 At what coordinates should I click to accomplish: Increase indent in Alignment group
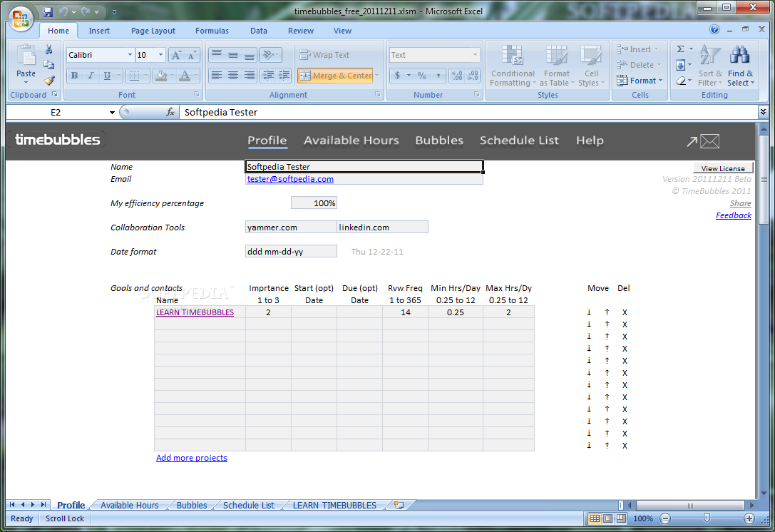[284, 76]
